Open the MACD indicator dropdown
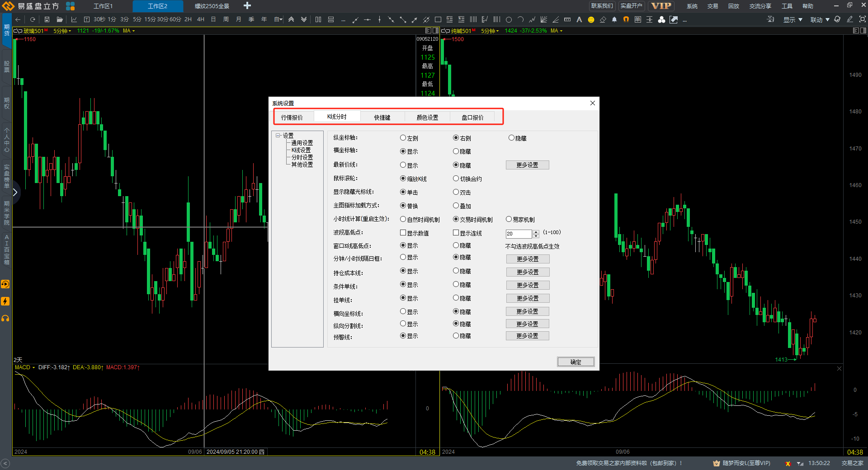Viewport: 868px width, 470px height. 25,367
